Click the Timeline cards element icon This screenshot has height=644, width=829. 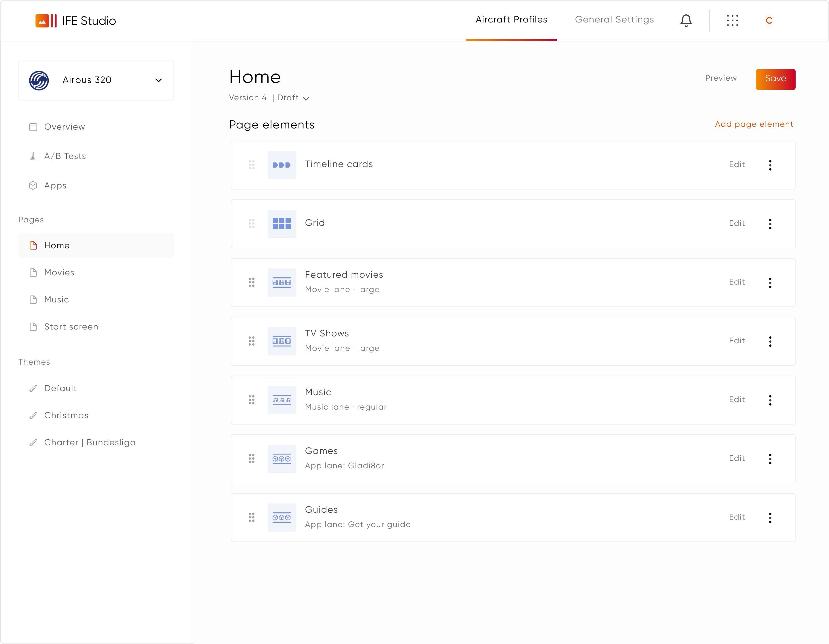click(282, 165)
